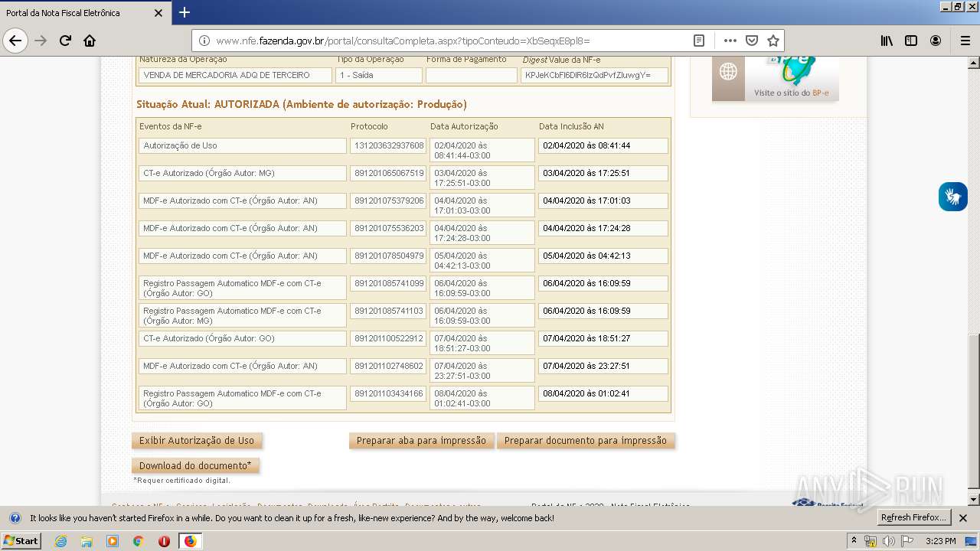Select date 05/04/2020 às 04:42:13 inclusion
The image size is (980, 551).
[603, 256]
